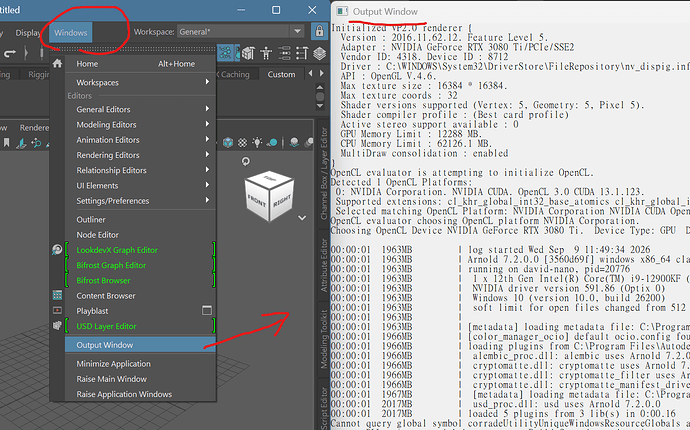Click the camera lock blue icon
690x430 pixels.
[x=21, y=143]
